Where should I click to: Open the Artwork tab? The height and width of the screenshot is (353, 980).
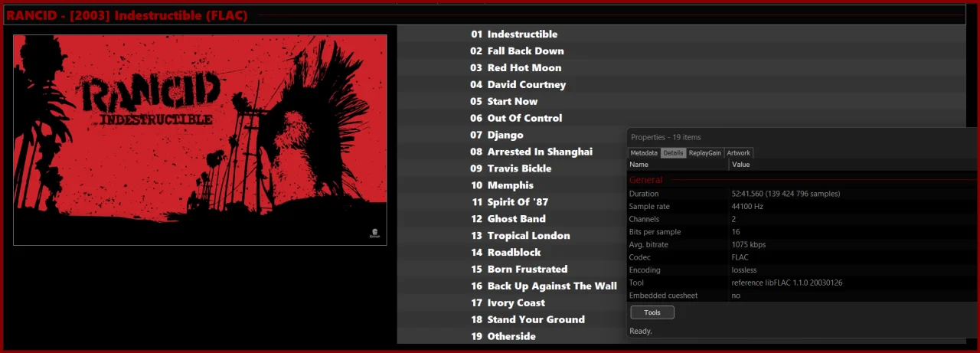tap(738, 153)
